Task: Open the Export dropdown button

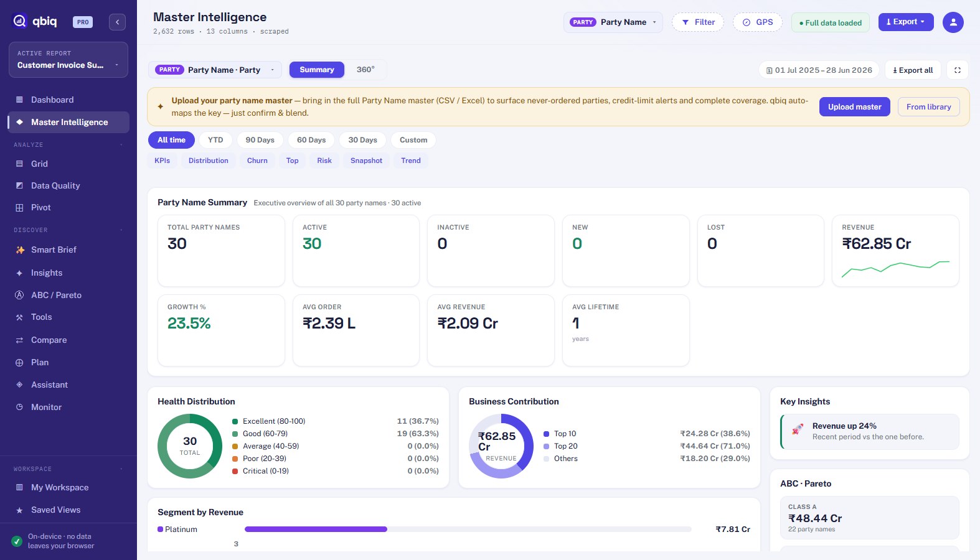Action: pos(906,22)
